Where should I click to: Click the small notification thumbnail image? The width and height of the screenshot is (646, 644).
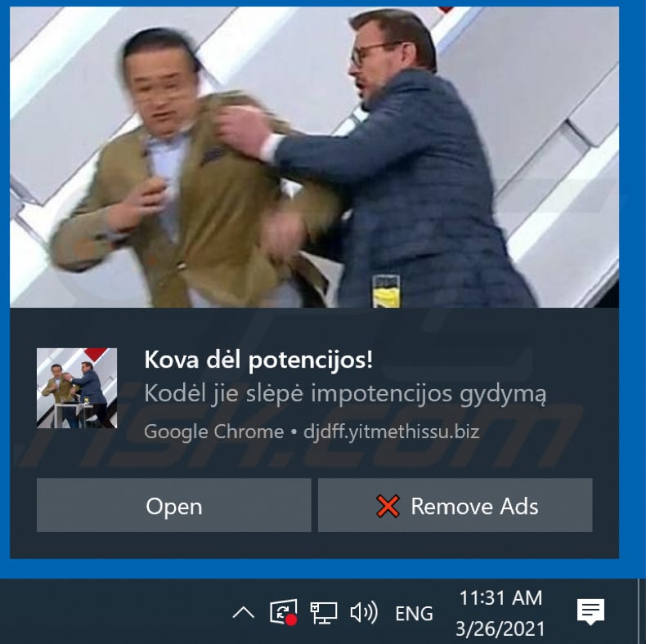pos(77,388)
